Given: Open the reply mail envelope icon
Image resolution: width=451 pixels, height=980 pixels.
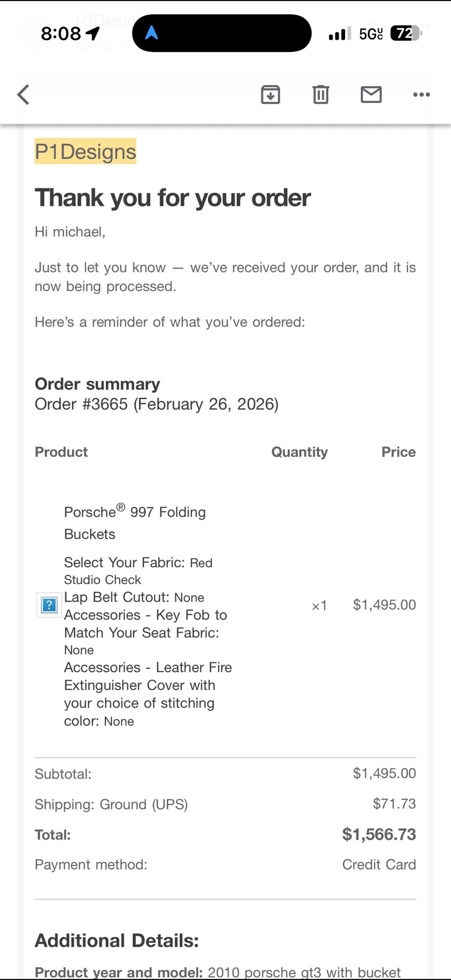Looking at the screenshot, I should pos(371,95).
